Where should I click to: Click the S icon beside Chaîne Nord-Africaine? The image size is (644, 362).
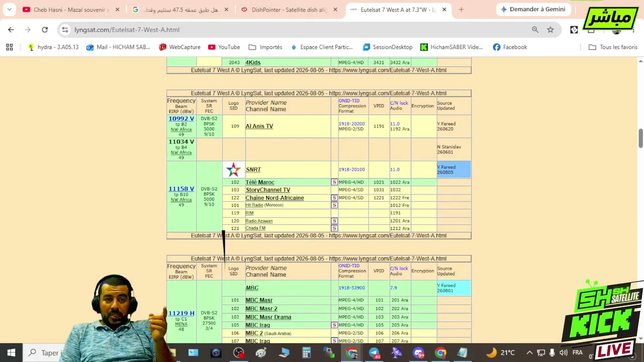tap(334, 198)
